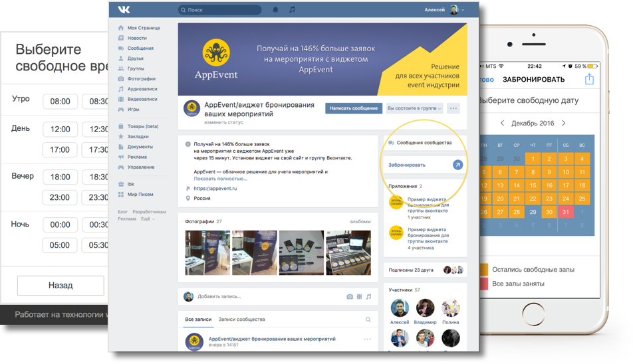Click the video attach icon in post box
Image resolution: width=633 pixels, height=364 pixels.
[x=359, y=297]
